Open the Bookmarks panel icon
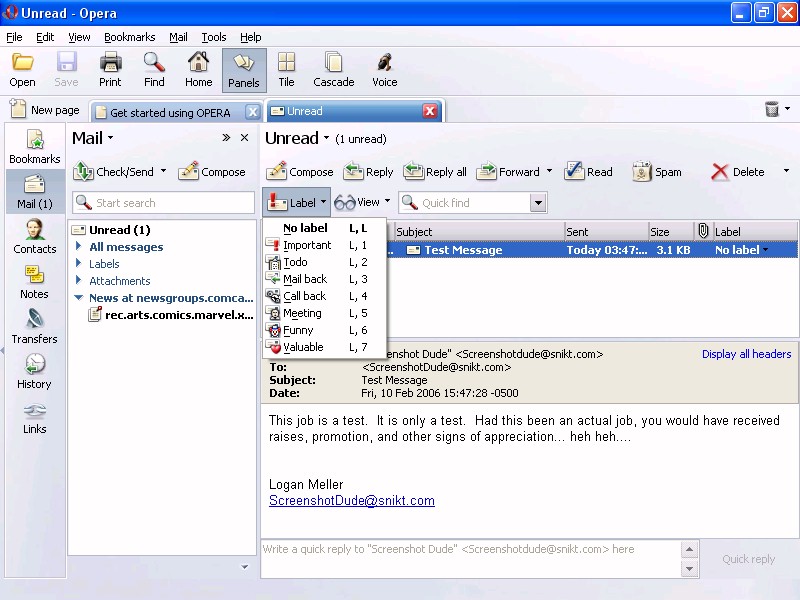This screenshot has height=600, width=800. pos(35,147)
